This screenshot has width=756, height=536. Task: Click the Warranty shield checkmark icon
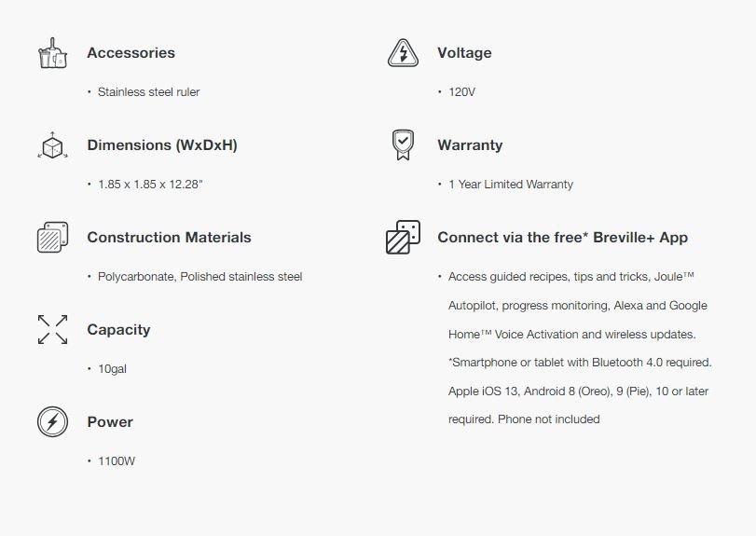click(x=403, y=144)
